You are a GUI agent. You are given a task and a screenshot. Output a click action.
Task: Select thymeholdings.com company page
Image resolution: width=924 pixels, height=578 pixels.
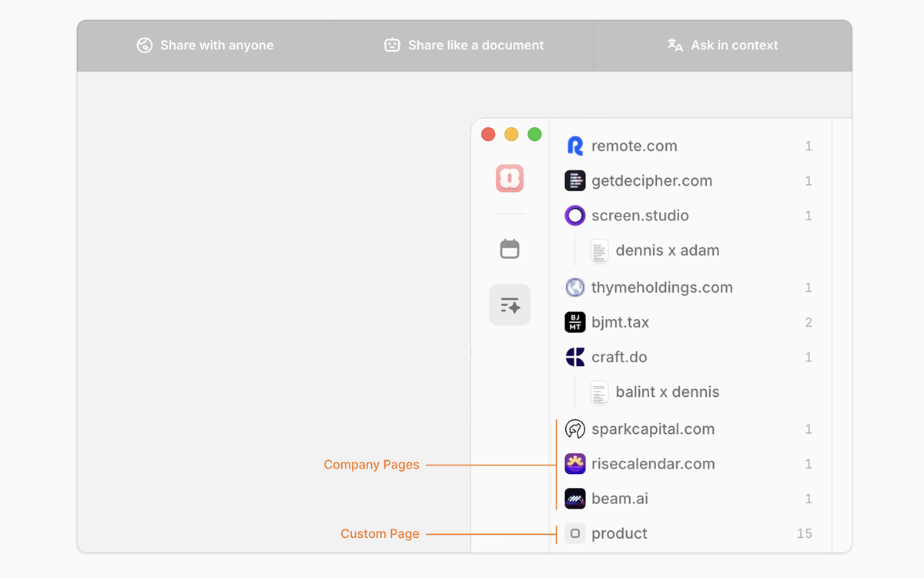[661, 287]
